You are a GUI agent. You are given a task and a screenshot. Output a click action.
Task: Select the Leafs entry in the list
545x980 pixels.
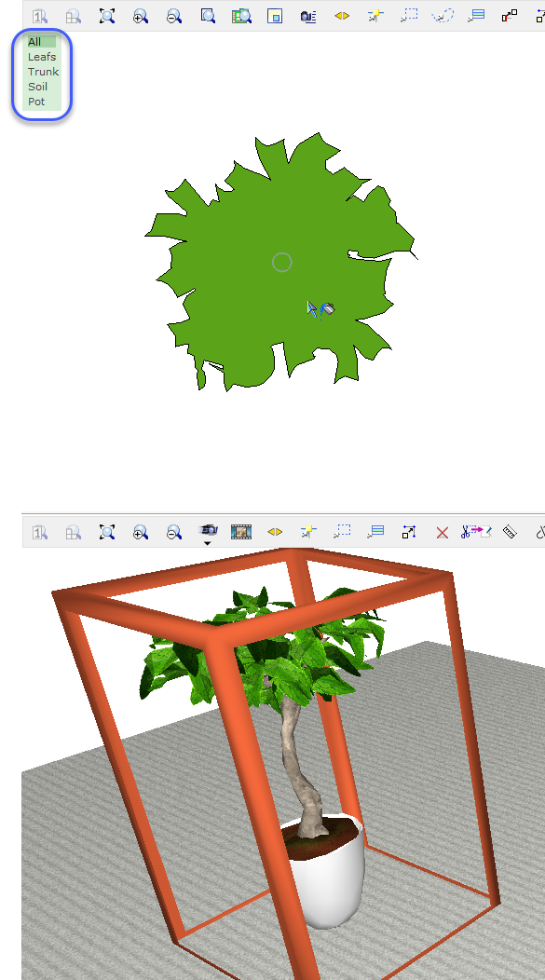click(42, 57)
